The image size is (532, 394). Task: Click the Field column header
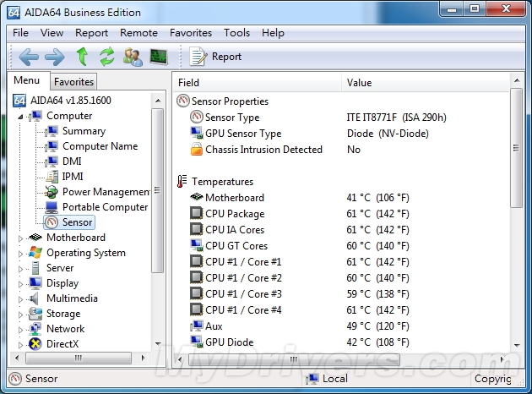[x=189, y=83]
